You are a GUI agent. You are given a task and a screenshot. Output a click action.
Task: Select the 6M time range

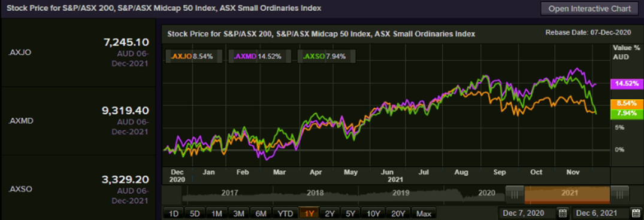(x=261, y=213)
